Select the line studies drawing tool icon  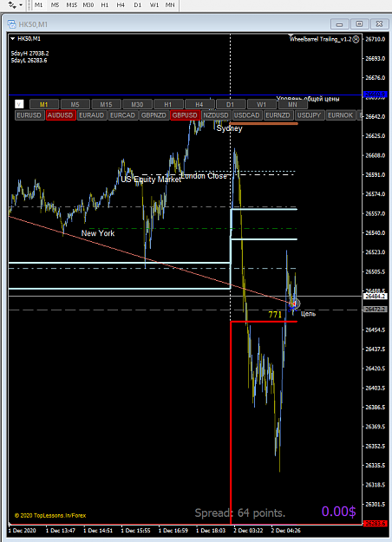coord(12,5)
